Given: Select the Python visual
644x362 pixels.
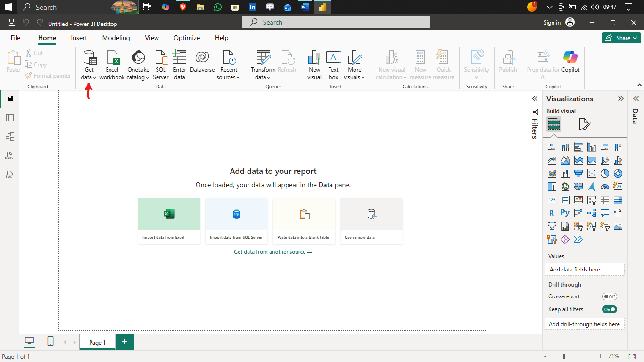Looking at the screenshot, I should click(565, 213).
